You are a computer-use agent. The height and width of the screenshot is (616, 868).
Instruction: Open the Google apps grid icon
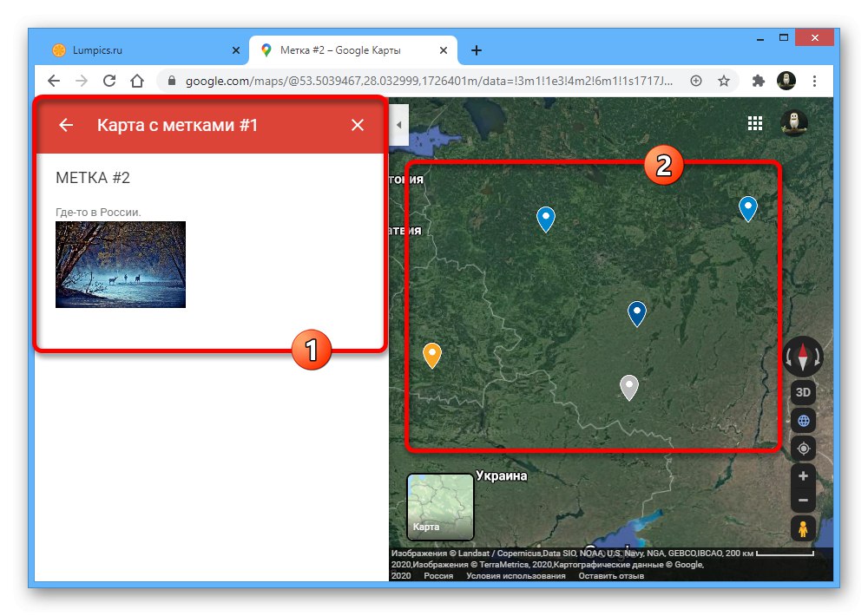tap(755, 122)
